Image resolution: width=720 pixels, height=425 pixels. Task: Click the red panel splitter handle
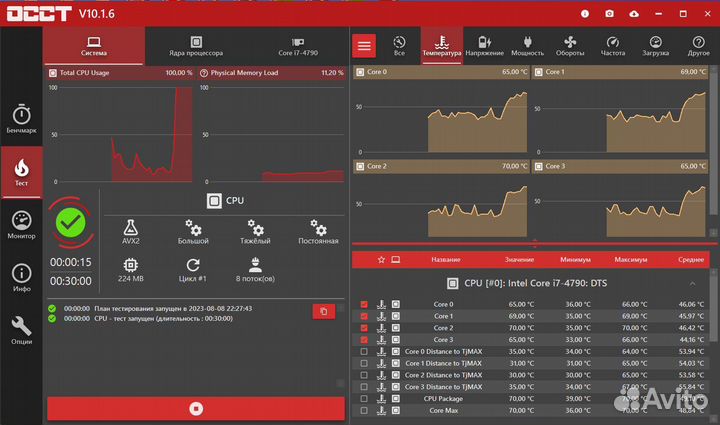[534, 243]
